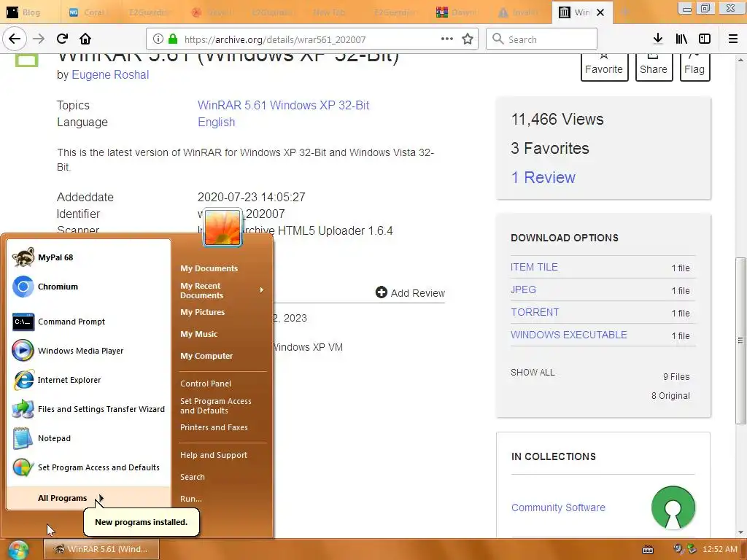
Task: Open My Music from Start menu
Action: click(198, 334)
